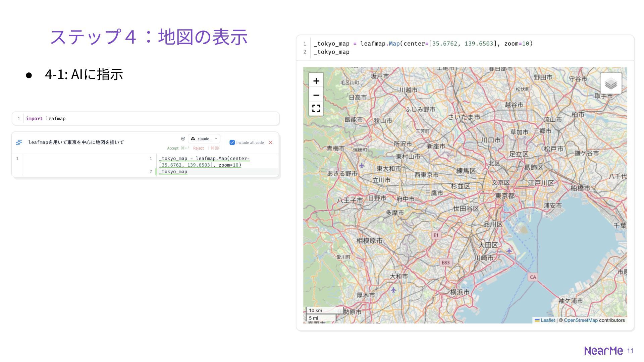Zoom out on the Tokyo map
Screen dimensions: 644x362
[316, 95]
